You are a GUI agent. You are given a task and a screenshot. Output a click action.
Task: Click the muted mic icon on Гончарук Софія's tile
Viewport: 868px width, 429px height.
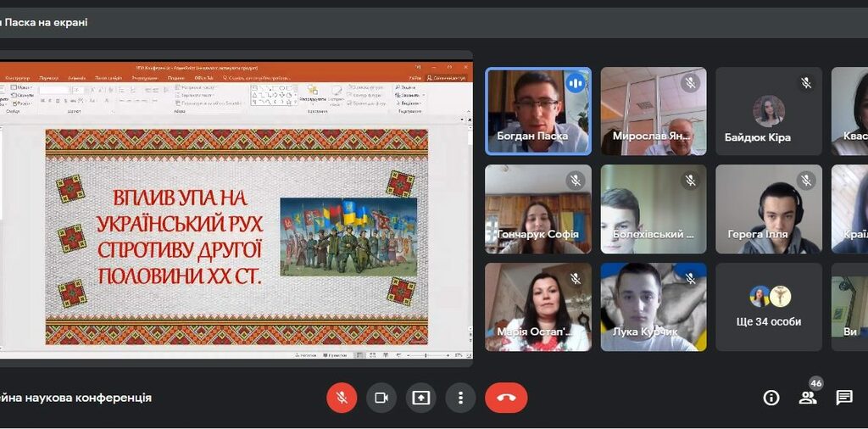(576, 181)
